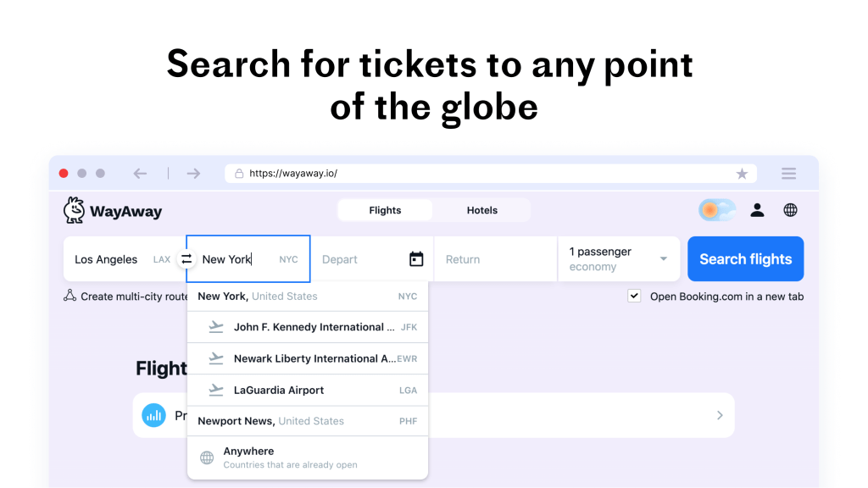
Task: Click the browser forward arrow
Action: 193,174
